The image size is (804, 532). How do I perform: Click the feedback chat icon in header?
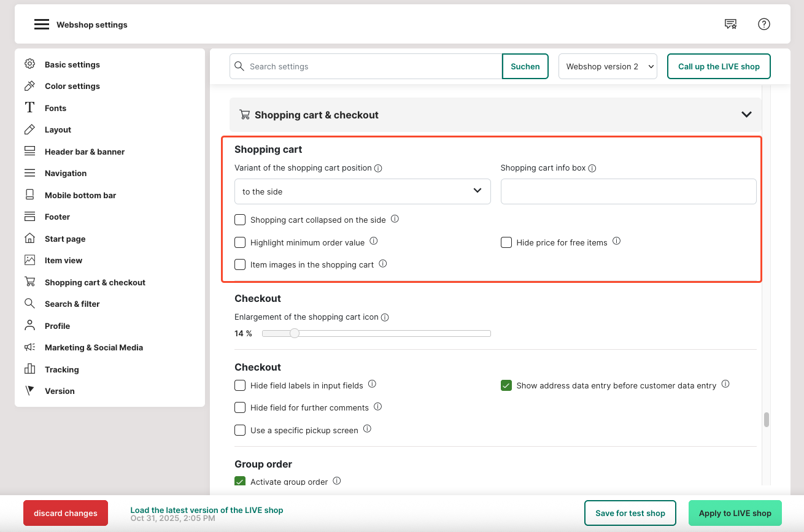pyautogui.click(x=730, y=25)
